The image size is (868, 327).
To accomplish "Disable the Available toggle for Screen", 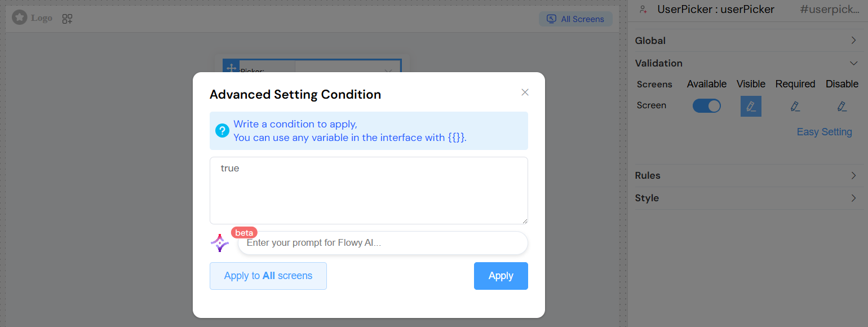I will 706,105.
